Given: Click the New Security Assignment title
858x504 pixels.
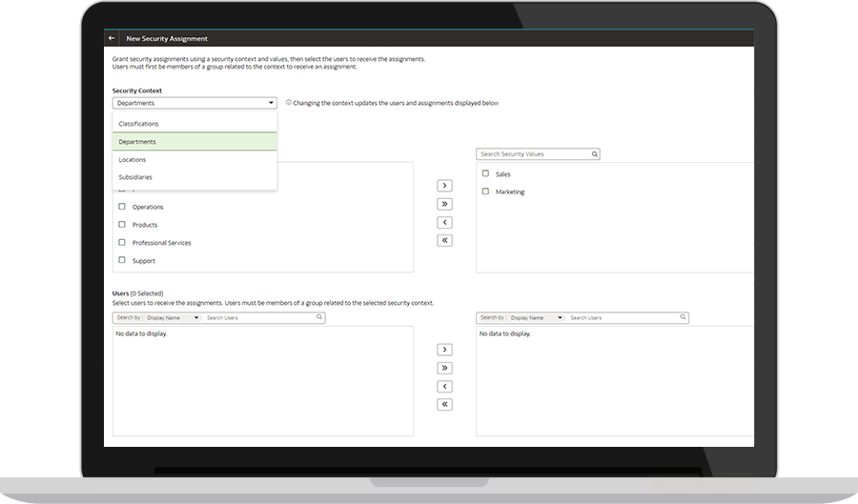Looking at the screenshot, I should pyautogui.click(x=167, y=39).
